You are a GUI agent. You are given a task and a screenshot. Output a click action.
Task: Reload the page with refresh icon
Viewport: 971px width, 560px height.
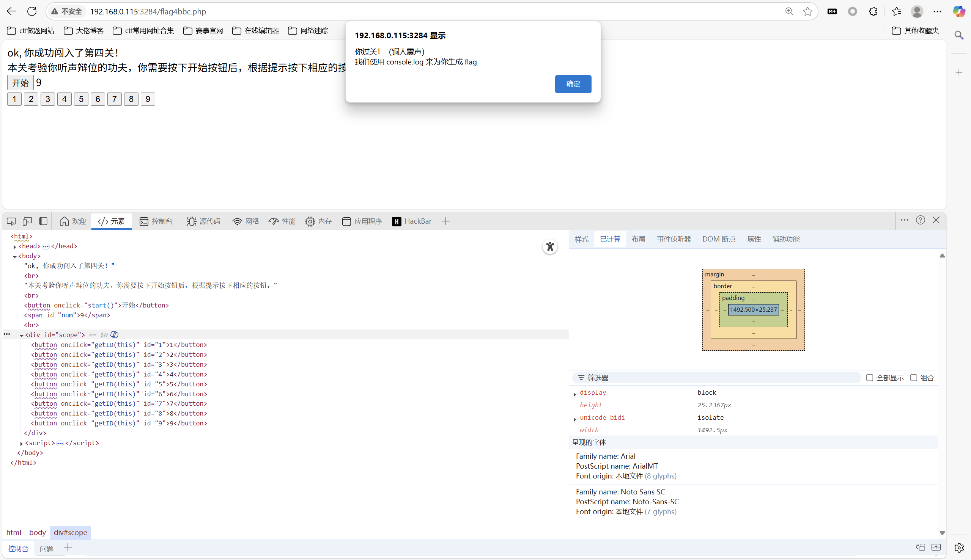[32, 11]
